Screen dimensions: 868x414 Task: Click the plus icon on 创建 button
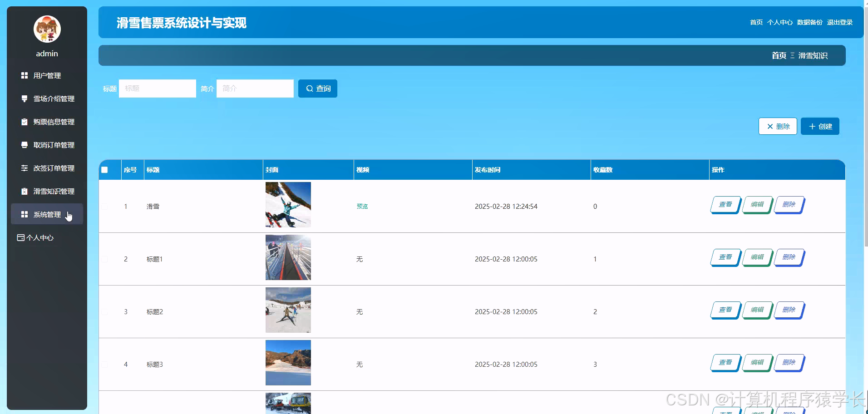click(x=812, y=127)
